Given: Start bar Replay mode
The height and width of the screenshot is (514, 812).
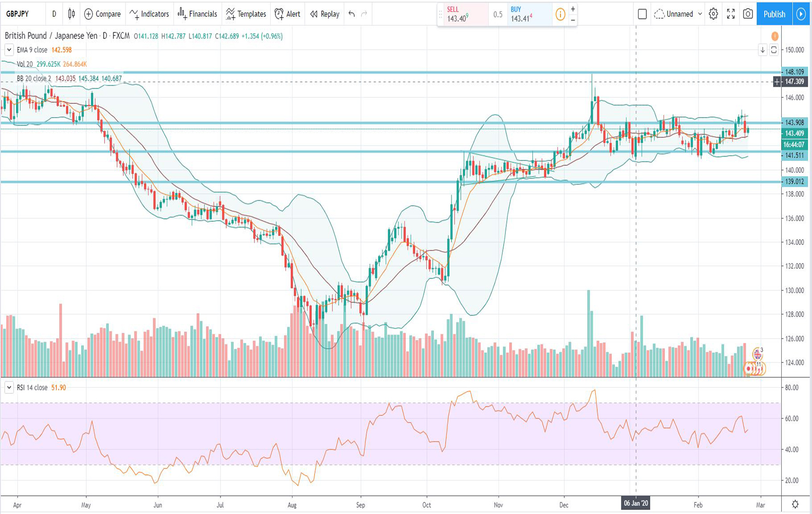Looking at the screenshot, I should [324, 14].
